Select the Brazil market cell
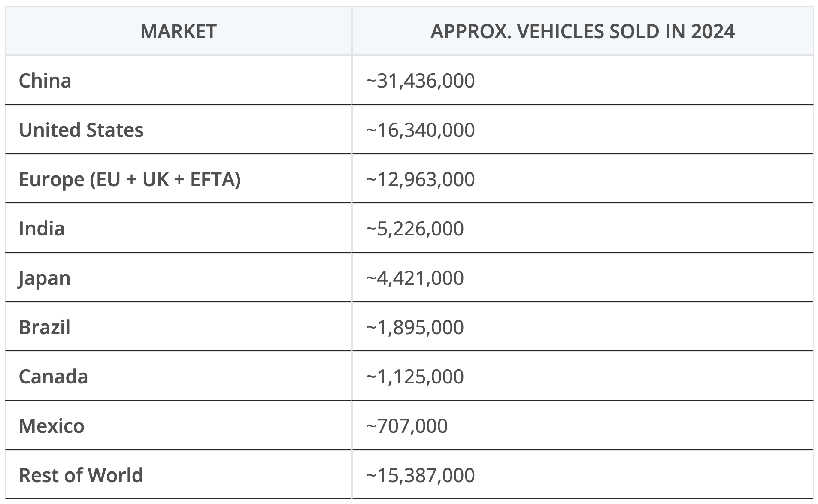This screenshot has height=504, width=818. [x=45, y=327]
